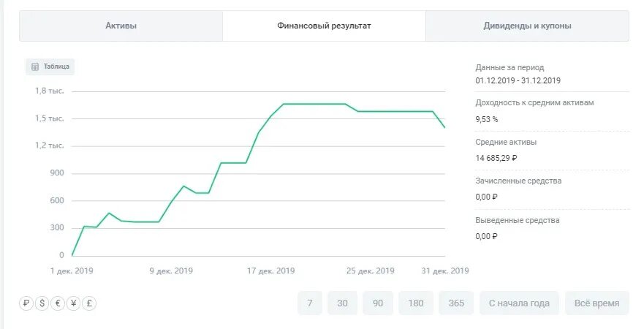This screenshot has width=644, height=329.
Task: Set period to 7 days
Action: [310, 303]
